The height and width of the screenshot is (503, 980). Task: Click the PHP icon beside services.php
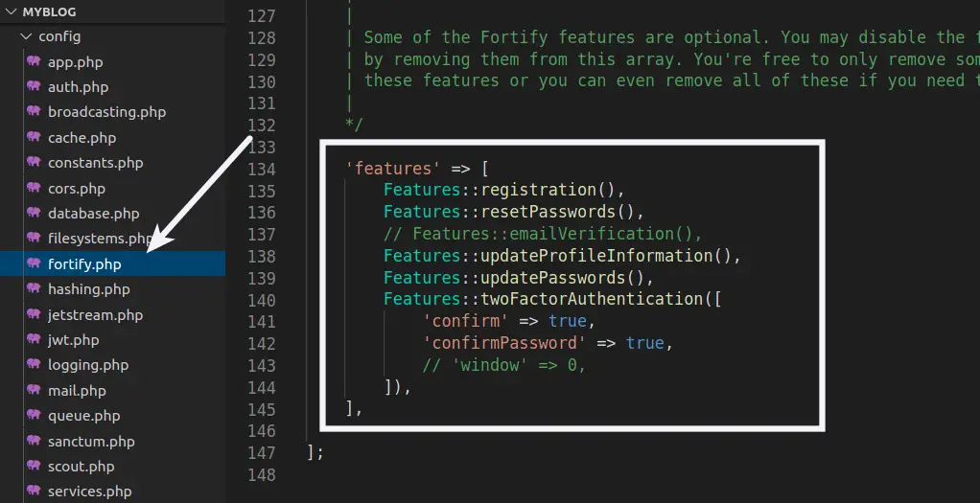pyautogui.click(x=34, y=491)
